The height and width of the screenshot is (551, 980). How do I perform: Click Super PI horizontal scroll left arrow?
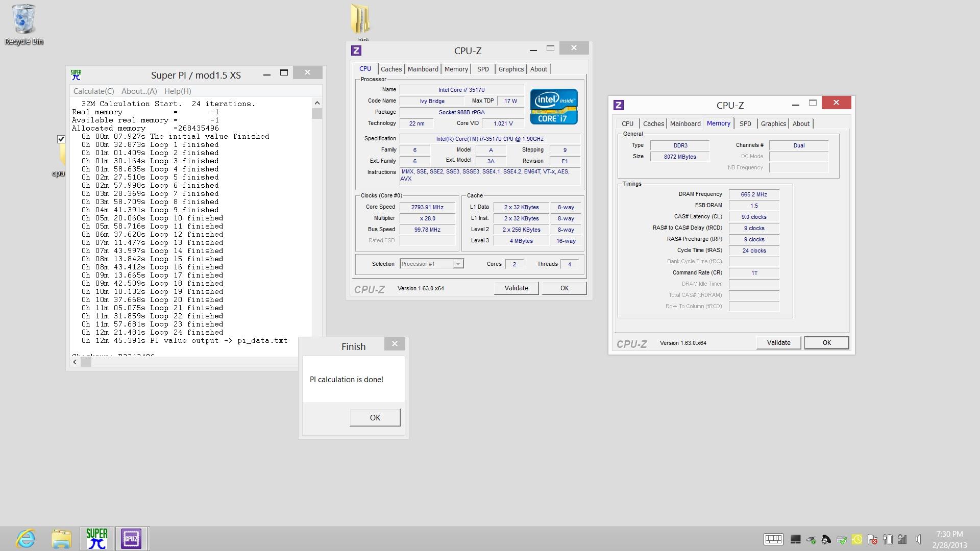(75, 362)
